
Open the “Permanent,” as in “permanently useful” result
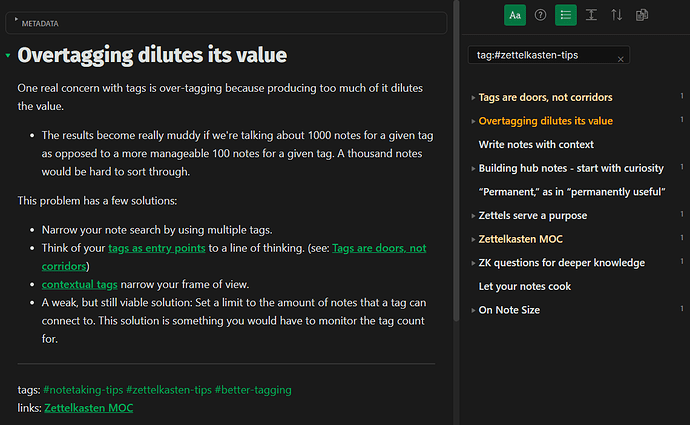click(x=572, y=192)
